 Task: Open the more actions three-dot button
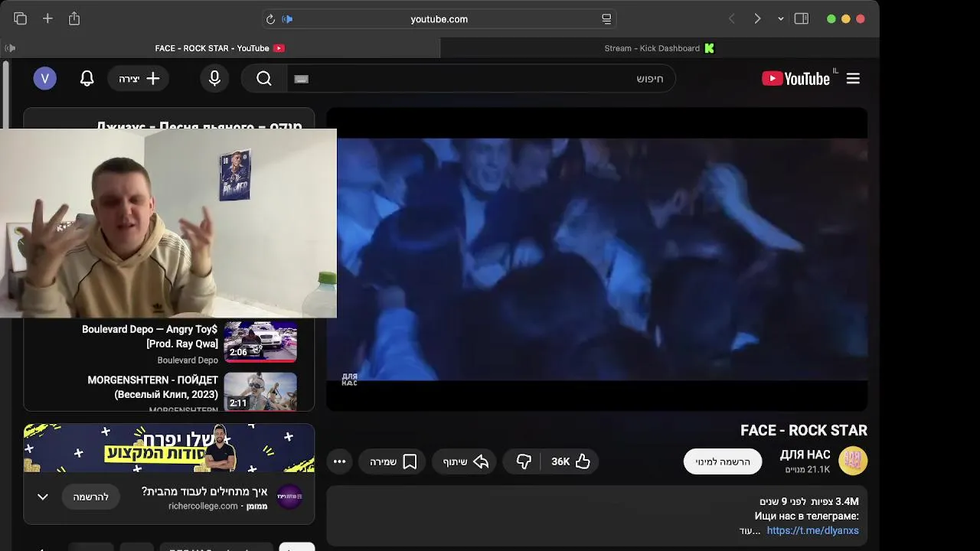(339, 461)
